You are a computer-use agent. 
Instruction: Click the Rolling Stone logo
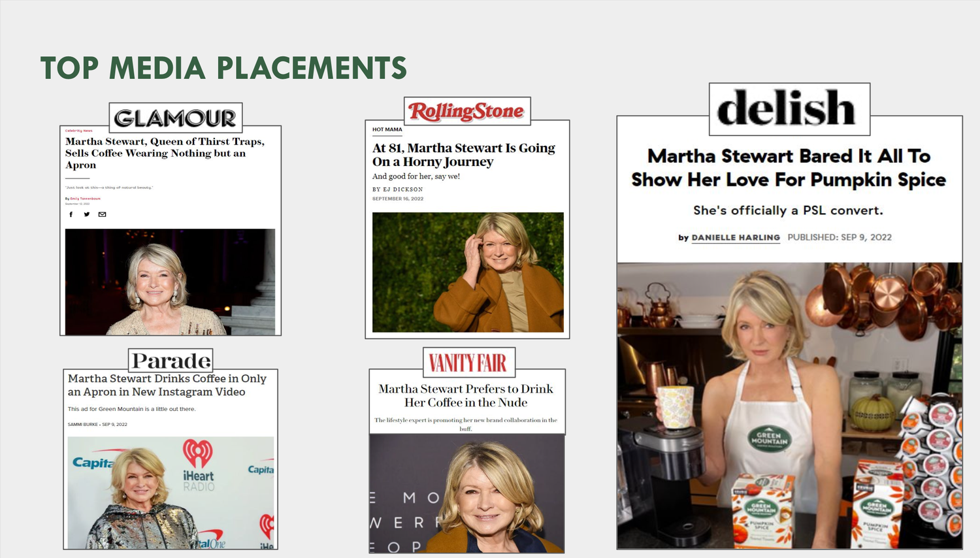point(467,111)
